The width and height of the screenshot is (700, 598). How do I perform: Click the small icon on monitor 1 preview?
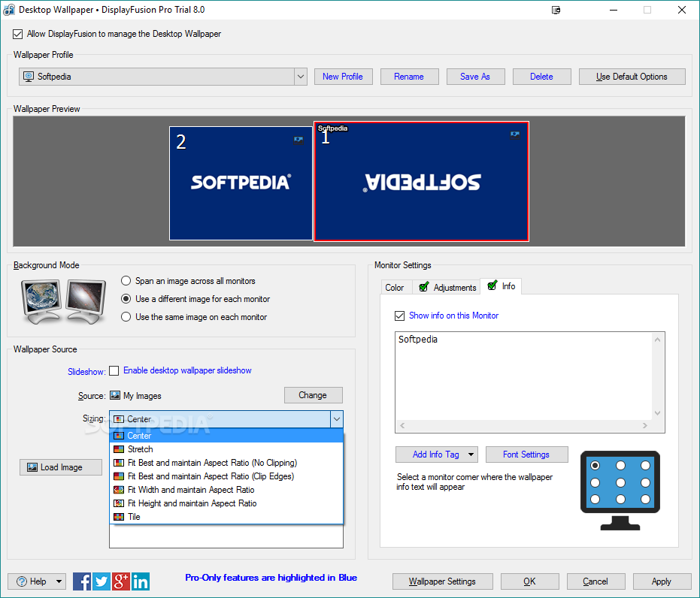pos(515,134)
